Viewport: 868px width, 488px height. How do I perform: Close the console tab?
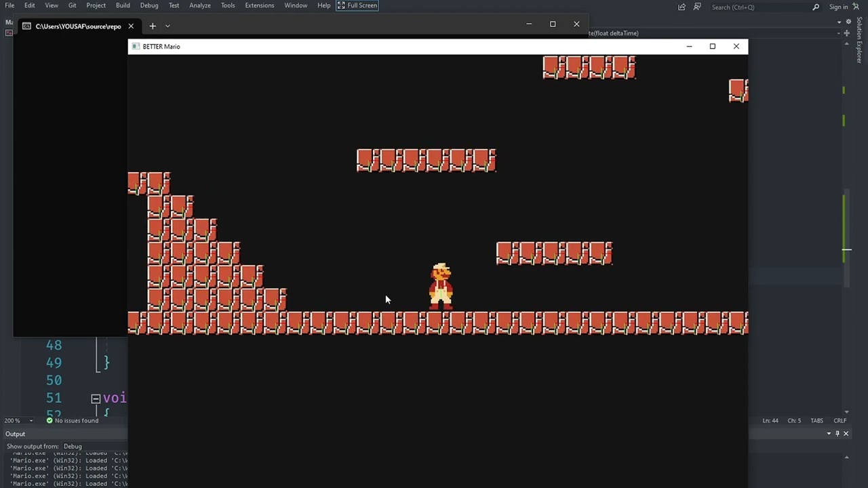pos(131,26)
